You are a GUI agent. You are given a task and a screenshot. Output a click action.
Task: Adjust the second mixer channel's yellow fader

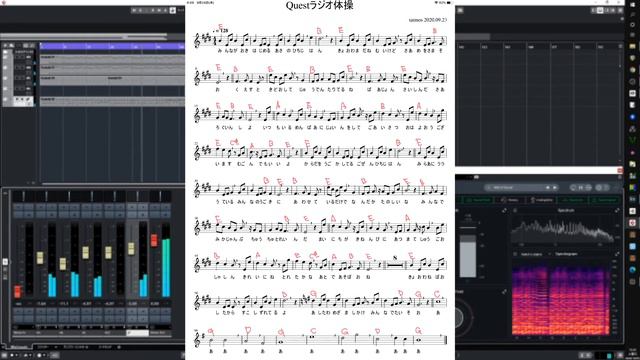(x=40, y=258)
